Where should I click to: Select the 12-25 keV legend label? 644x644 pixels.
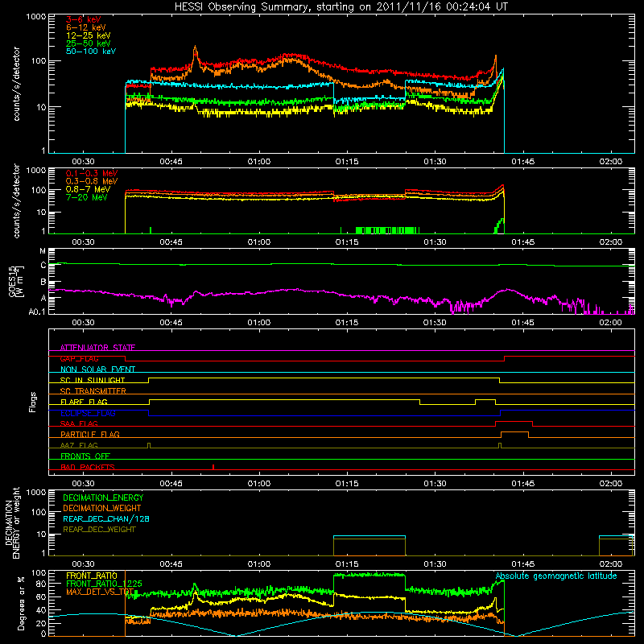click(x=89, y=35)
